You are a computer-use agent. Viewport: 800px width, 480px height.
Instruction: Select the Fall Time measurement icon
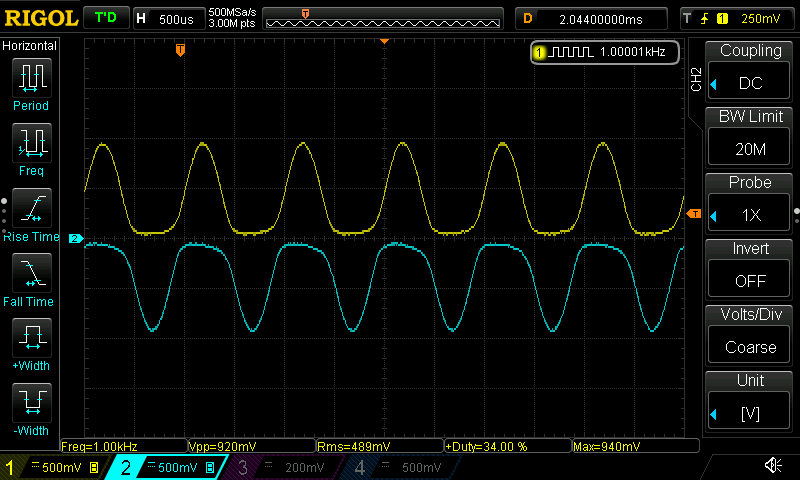coord(32,273)
